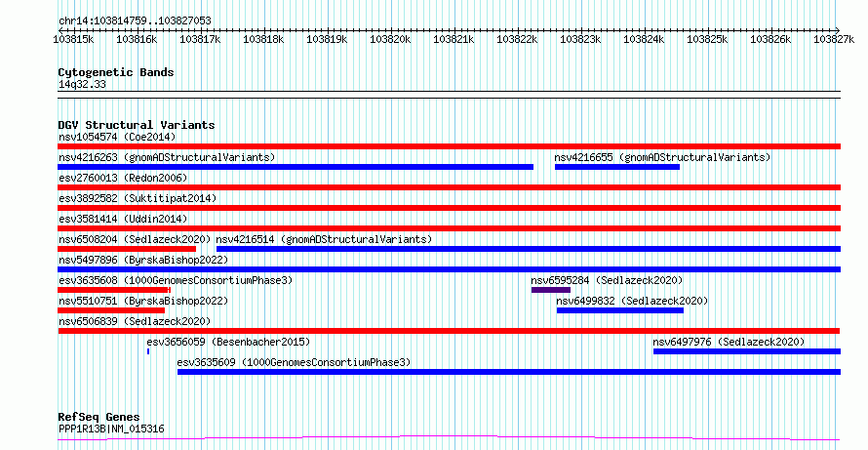Click the 103820k ruler label
Viewport: 868px width, 450px height.
pos(390,39)
